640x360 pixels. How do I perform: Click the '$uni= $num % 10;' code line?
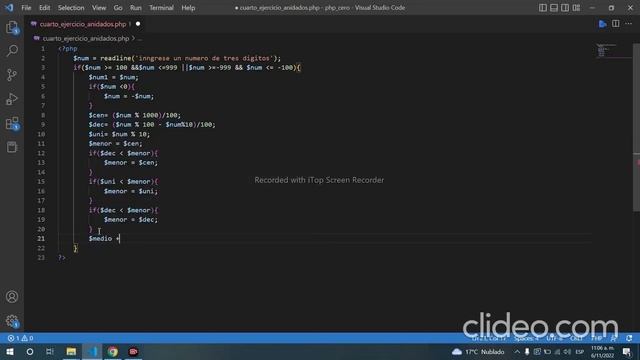pos(119,134)
